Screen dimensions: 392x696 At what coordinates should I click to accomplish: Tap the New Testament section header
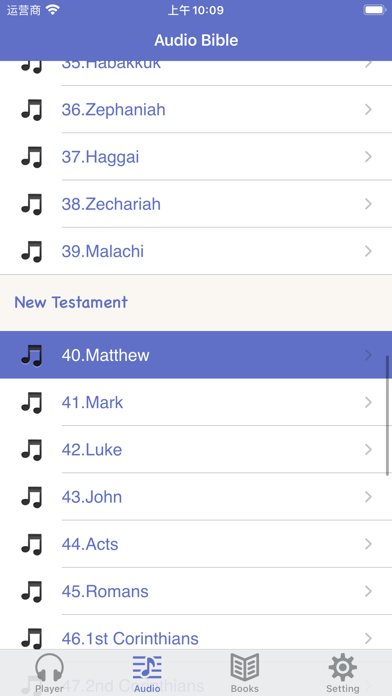click(x=196, y=303)
